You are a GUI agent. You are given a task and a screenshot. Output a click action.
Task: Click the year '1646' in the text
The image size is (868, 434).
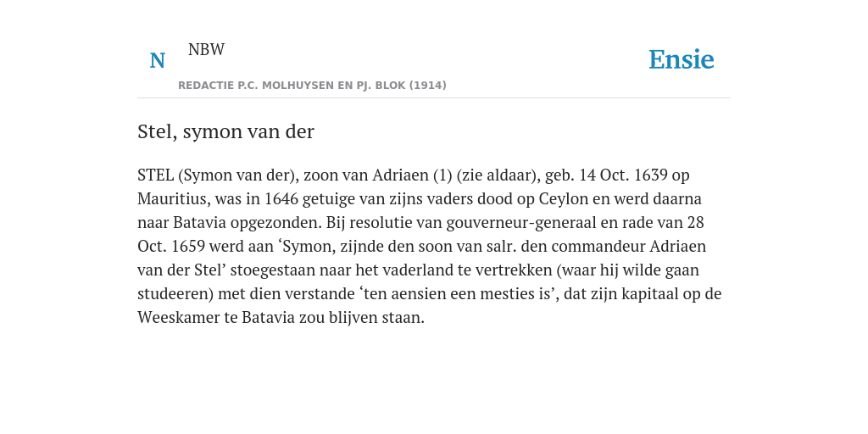point(281,198)
